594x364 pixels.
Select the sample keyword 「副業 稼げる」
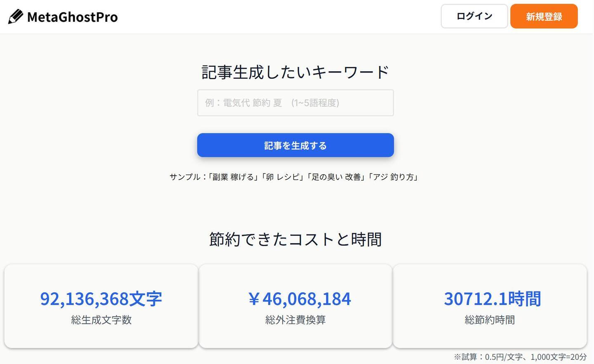233,177
